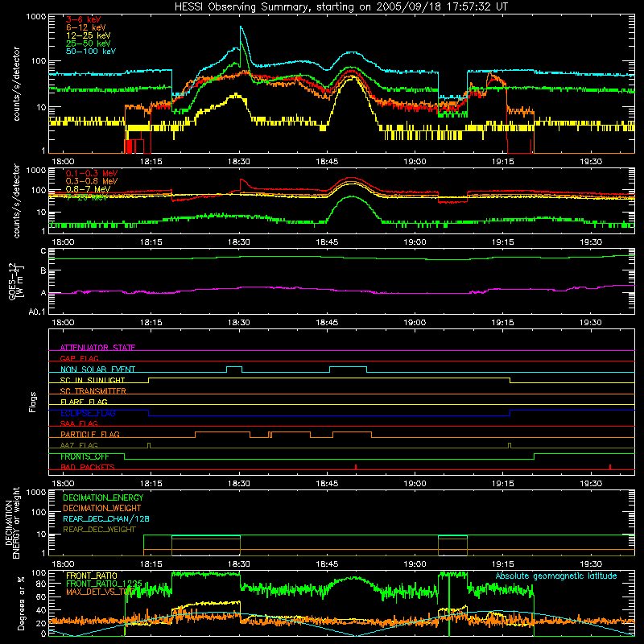Select the GAP_FLAG label
This screenshot has height=644, width=644.
(79, 358)
